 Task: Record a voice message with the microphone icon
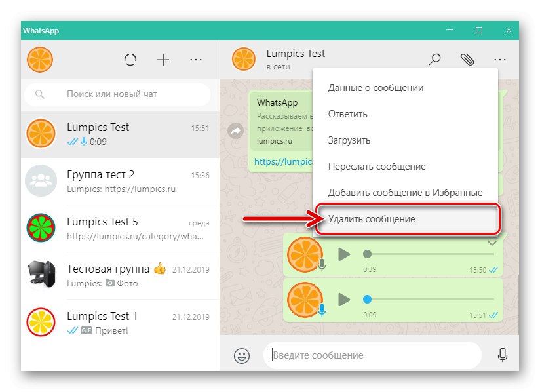tap(502, 355)
